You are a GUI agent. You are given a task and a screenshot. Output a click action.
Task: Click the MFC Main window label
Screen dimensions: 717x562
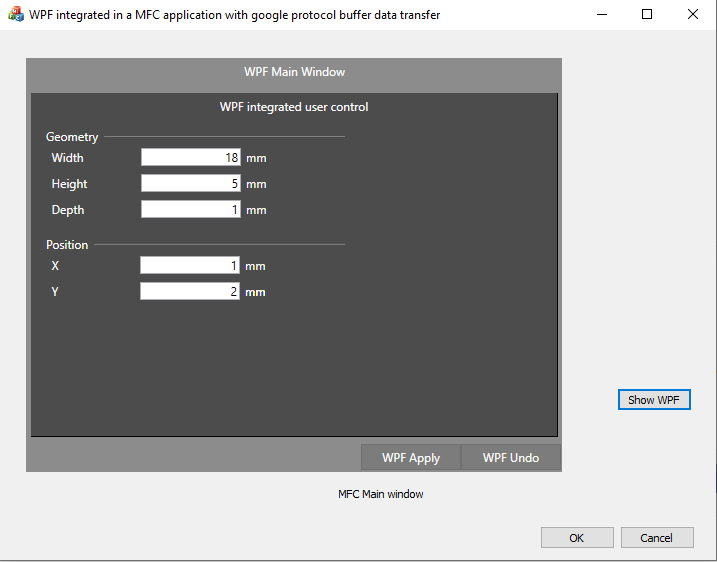pos(381,494)
